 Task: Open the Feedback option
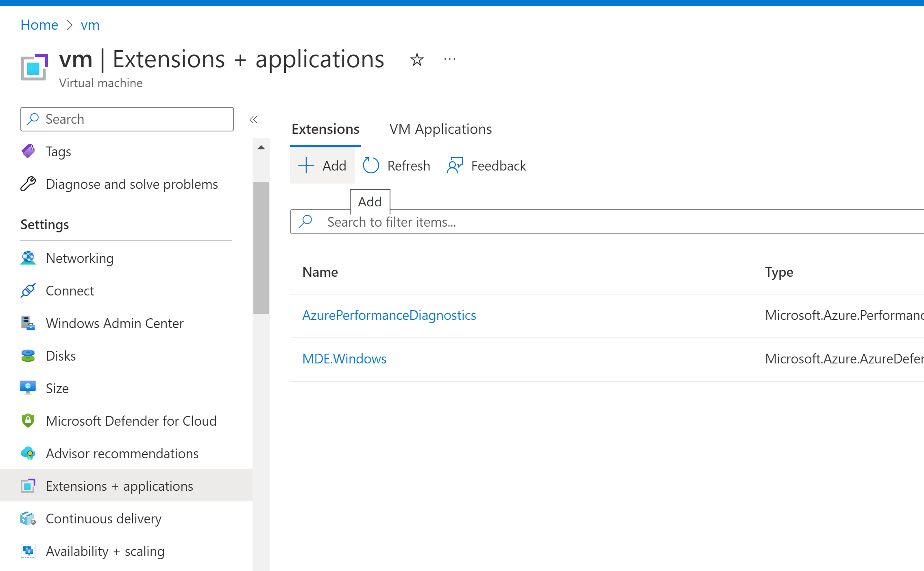pyautogui.click(x=485, y=166)
